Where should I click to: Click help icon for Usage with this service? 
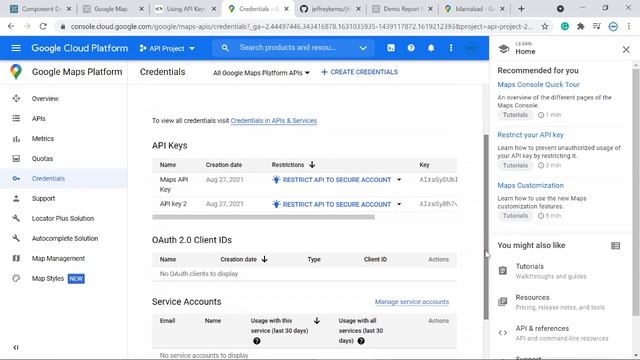pyautogui.click(x=257, y=341)
